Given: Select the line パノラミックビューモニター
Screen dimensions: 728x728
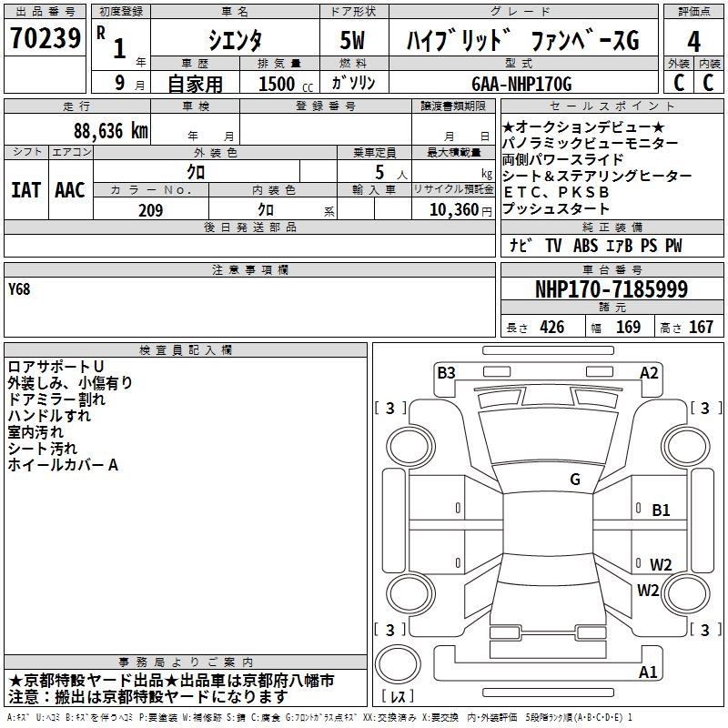Looking at the screenshot, I should click(x=590, y=143).
